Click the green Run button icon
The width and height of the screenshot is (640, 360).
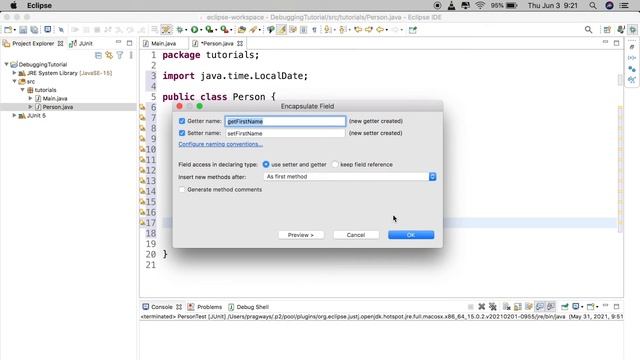195,29
